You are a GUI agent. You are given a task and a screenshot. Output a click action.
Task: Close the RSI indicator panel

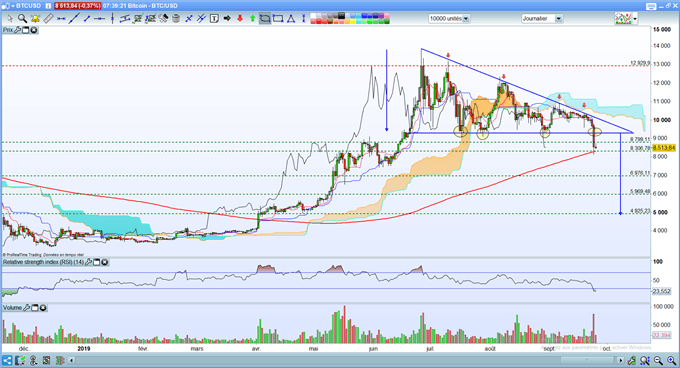[105, 262]
